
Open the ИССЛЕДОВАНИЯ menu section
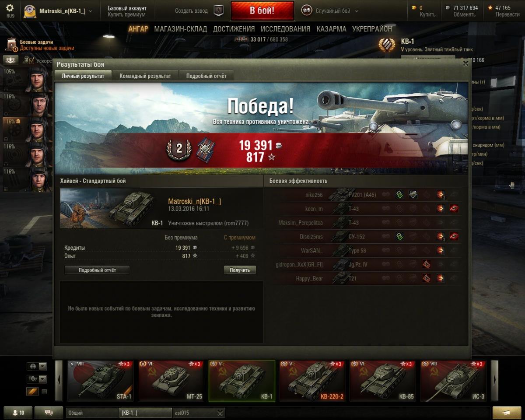285,29
